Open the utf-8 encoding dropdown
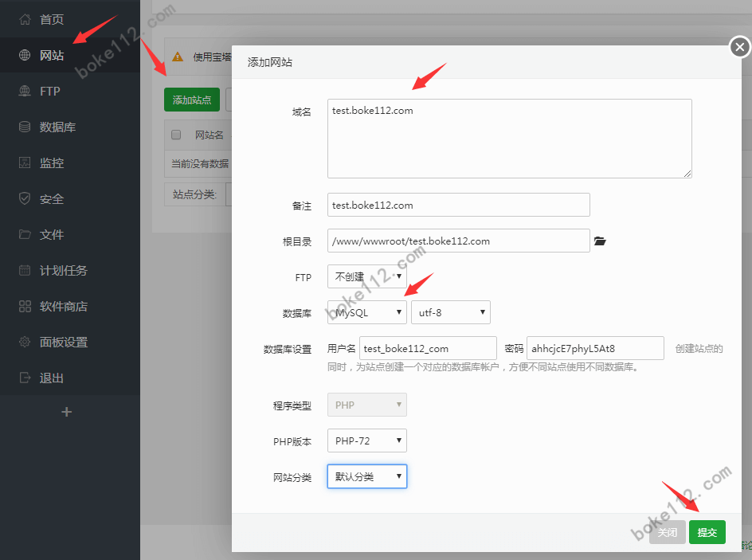The width and height of the screenshot is (752, 560). 450,312
